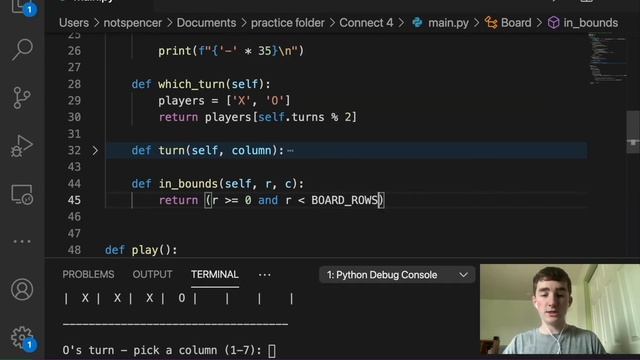
Task: Open the Board class breadcrumb
Action: pos(508,23)
